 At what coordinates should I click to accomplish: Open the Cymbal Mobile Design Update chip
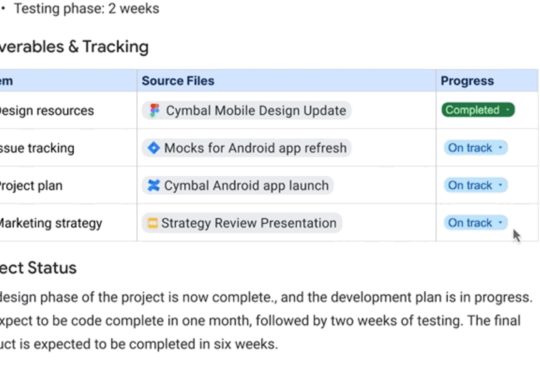[x=247, y=111]
